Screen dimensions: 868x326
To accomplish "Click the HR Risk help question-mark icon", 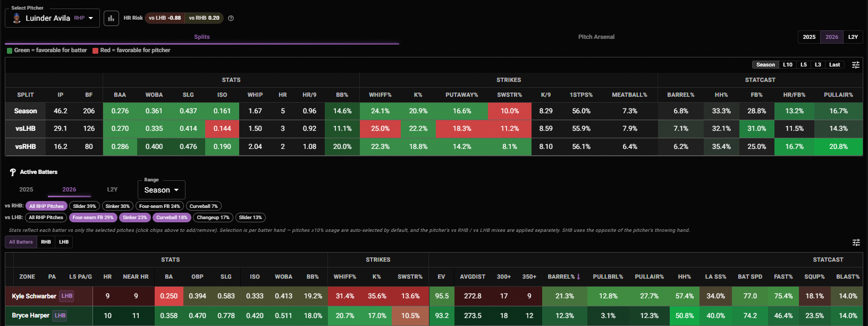I will click(231, 18).
